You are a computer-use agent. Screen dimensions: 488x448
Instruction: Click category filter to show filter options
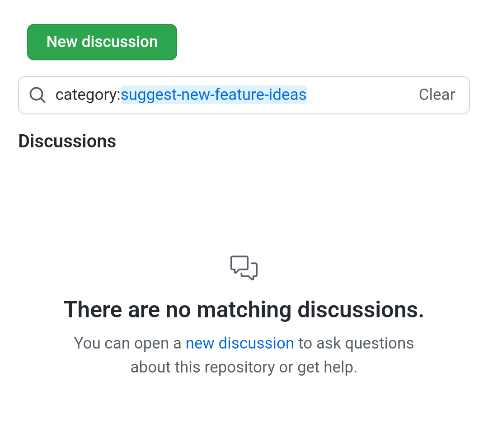tap(87, 94)
